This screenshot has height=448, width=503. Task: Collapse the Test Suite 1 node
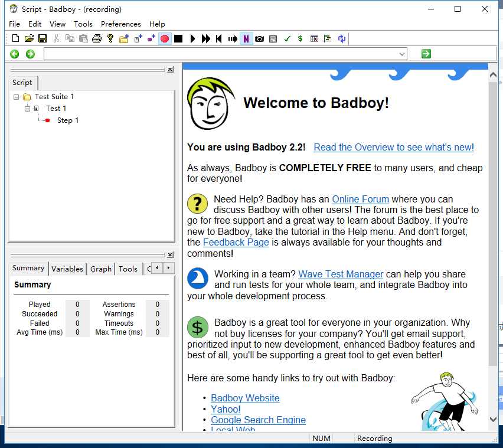(x=16, y=97)
